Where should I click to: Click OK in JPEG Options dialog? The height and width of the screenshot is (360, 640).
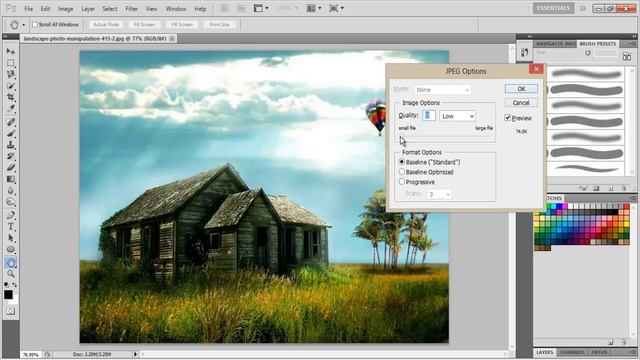pos(521,89)
